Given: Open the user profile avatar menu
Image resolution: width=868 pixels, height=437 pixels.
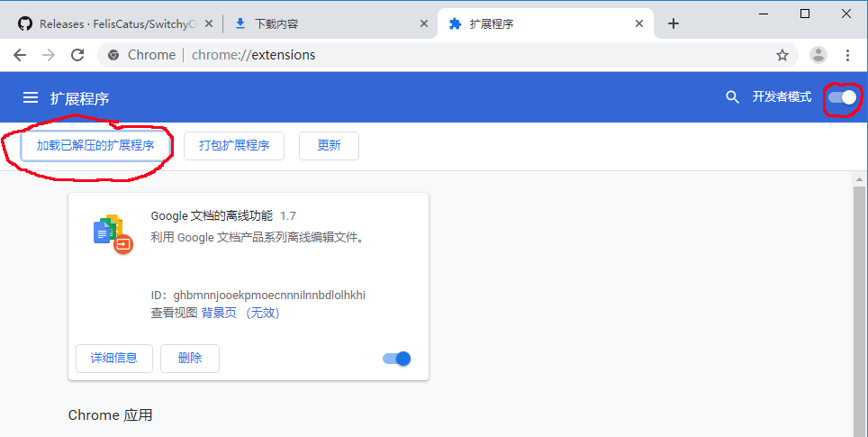Looking at the screenshot, I should 818,55.
